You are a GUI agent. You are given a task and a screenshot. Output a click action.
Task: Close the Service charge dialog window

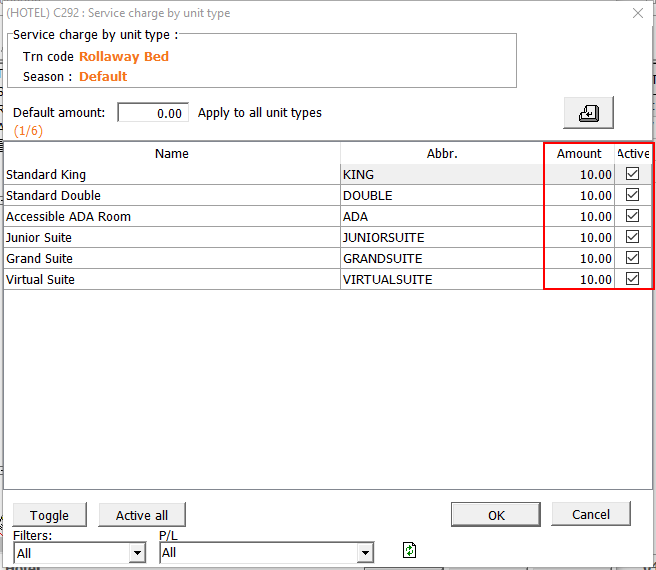pyautogui.click(x=638, y=13)
